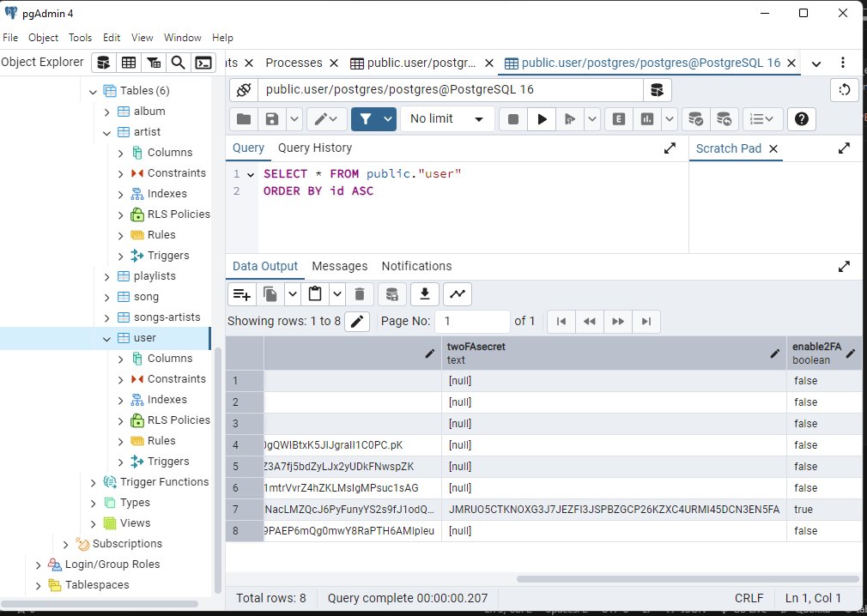Open the vertical ellipsis more options menu
Image resolution: width=867 pixels, height=616 pixels.
(x=843, y=63)
